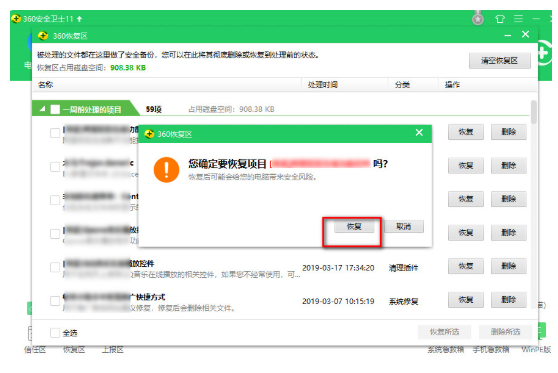Click the orange warning exclamation icon
The image size is (558, 373).
click(166, 170)
